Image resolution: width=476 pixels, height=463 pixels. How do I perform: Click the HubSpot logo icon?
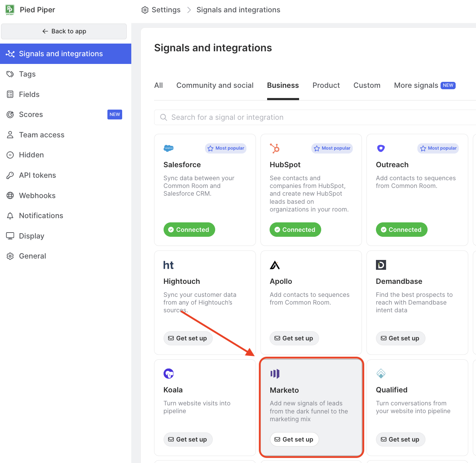[x=275, y=148]
